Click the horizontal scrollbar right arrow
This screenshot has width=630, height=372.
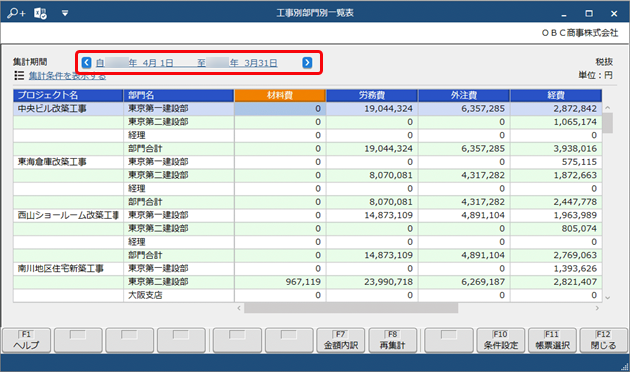pos(597,308)
